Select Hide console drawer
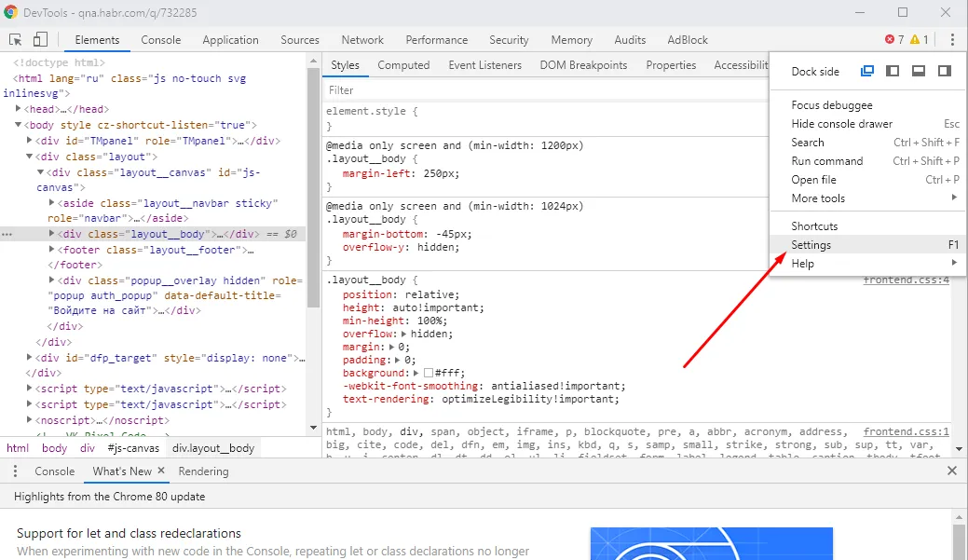The height and width of the screenshot is (560, 968). [867, 124]
